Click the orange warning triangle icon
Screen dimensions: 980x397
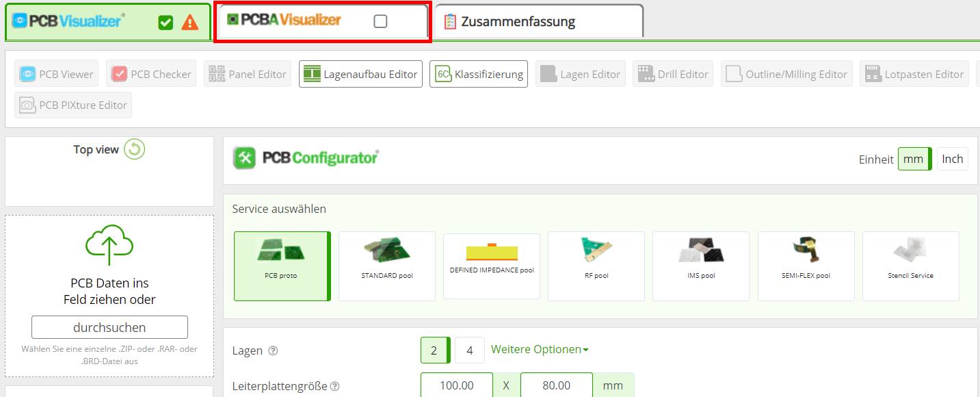[x=190, y=23]
